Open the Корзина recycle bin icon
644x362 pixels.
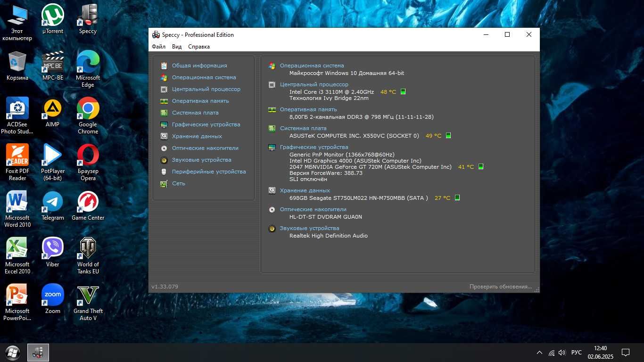[17, 66]
